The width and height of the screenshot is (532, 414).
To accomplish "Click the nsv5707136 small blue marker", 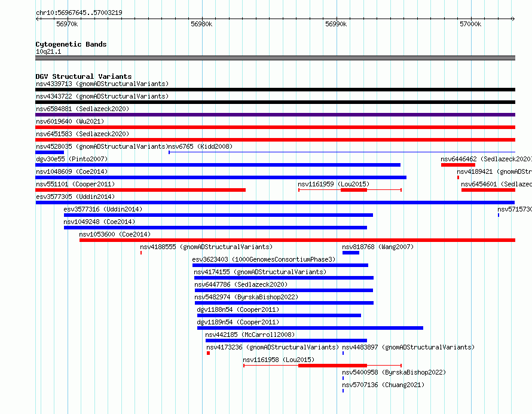I will pos(343,391).
